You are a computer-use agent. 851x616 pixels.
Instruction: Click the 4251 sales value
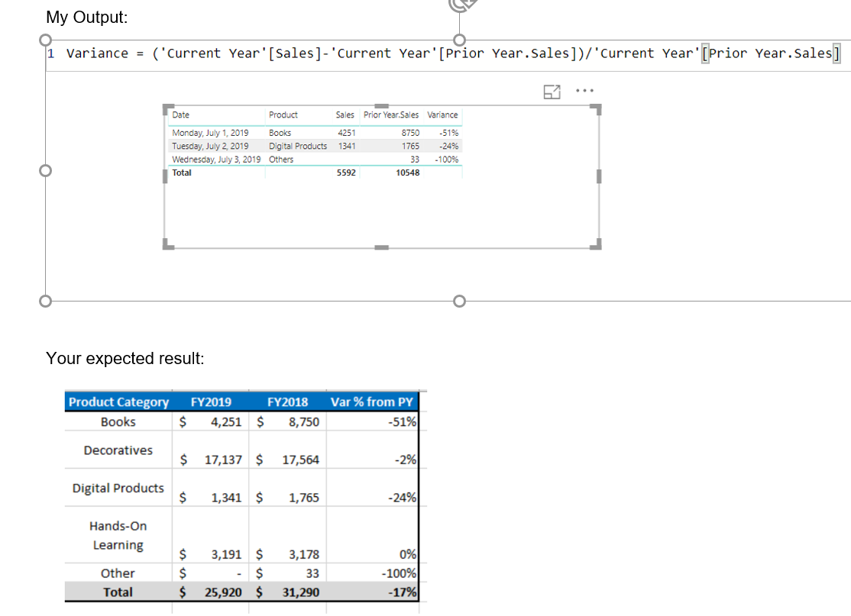click(346, 133)
